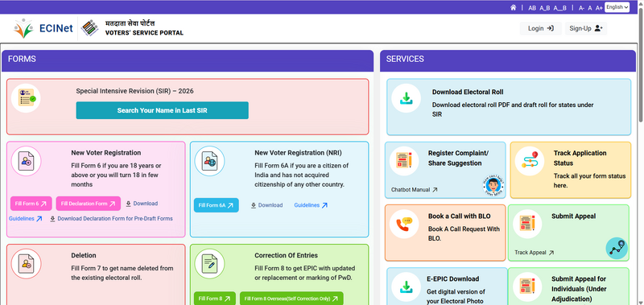This screenshot has width=644, height=305.
Task: Click the Login button
Action: tap(540, 28)
